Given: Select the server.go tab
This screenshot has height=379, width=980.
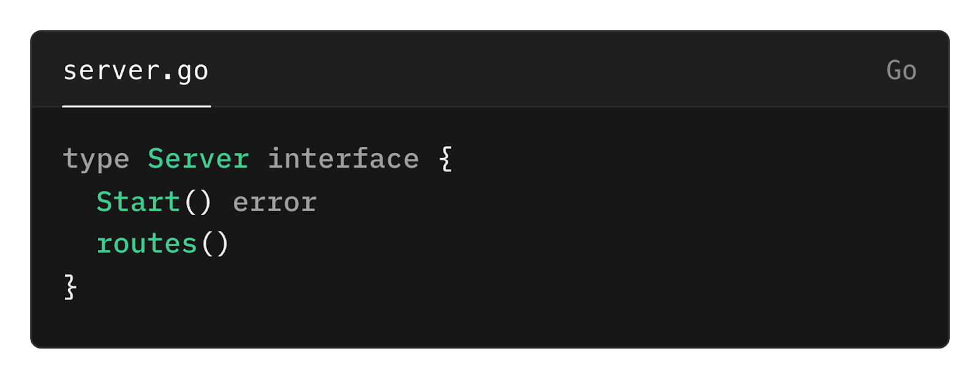Looking at the screenshot, I should [136, 71].
